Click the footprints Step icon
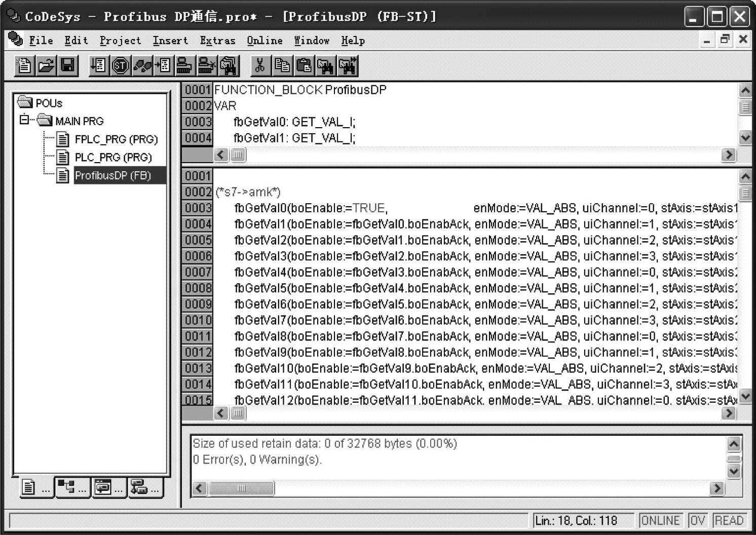Screen dimensions: 756x535 [142, 66]
